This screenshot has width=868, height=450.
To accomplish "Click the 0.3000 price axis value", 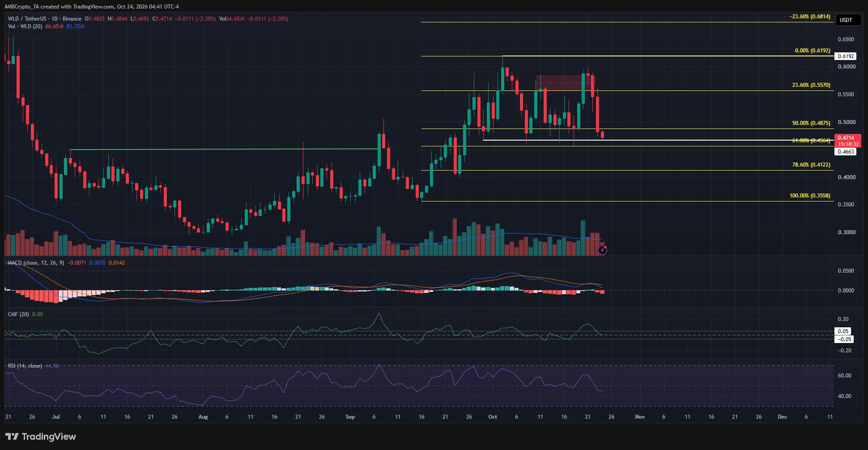I will click(x=846, y=232).
